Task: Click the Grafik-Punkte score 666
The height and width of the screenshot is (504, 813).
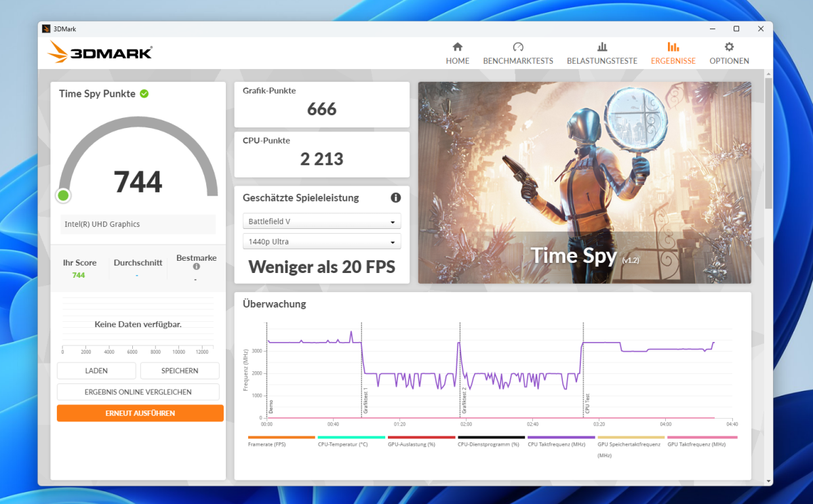Action: tap(321, 109)
